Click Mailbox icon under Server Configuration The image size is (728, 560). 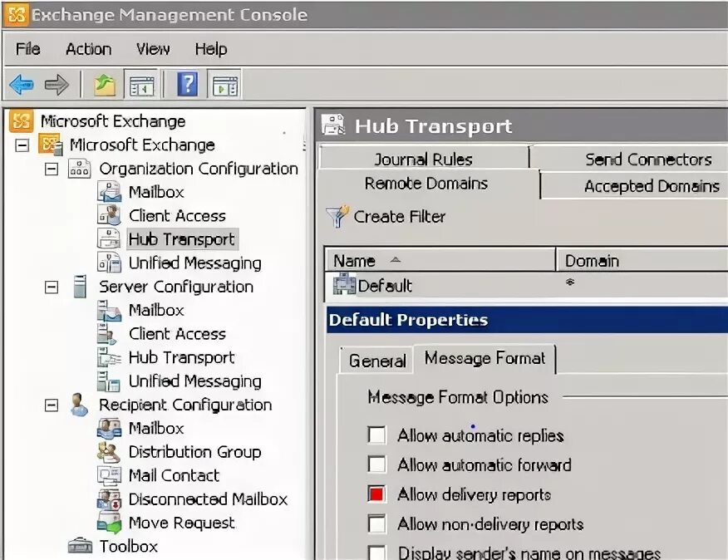coord(109,310)
